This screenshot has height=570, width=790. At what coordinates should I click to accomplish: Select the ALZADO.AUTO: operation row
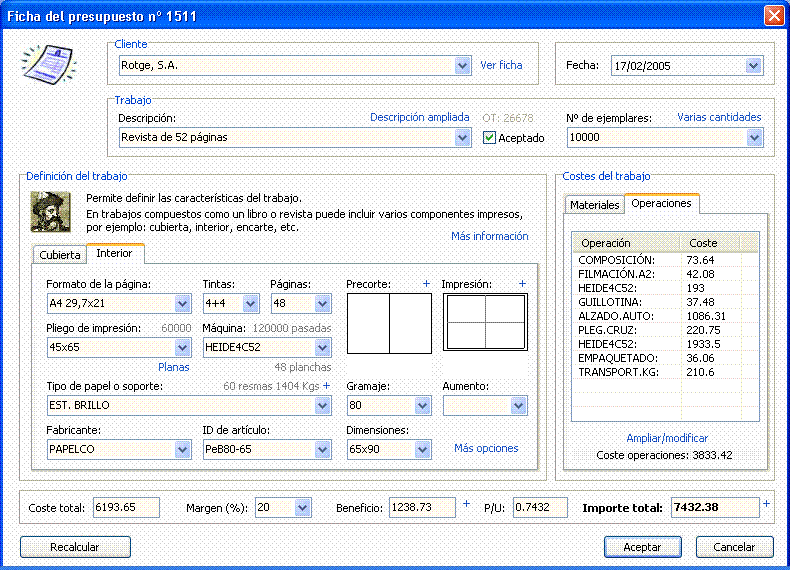(665, 316)
